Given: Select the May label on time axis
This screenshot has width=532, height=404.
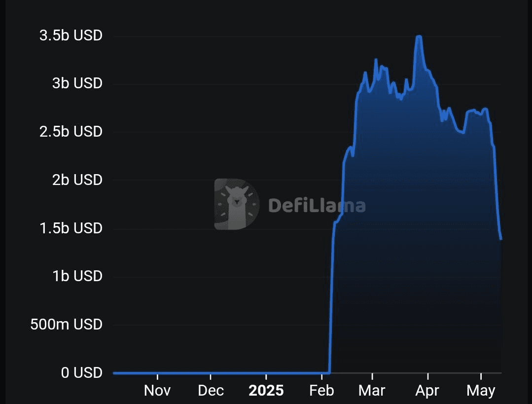Looking at the screenshot, I should coord(481,391).
